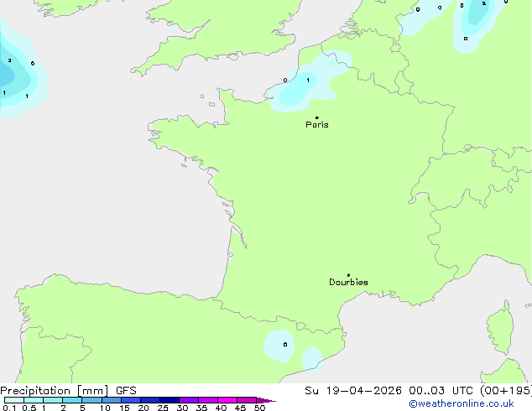Pick the dark blue swatch between 20 and 25
Screen dimensions: 532x411
pyautogui.click(x=150, y=400)
